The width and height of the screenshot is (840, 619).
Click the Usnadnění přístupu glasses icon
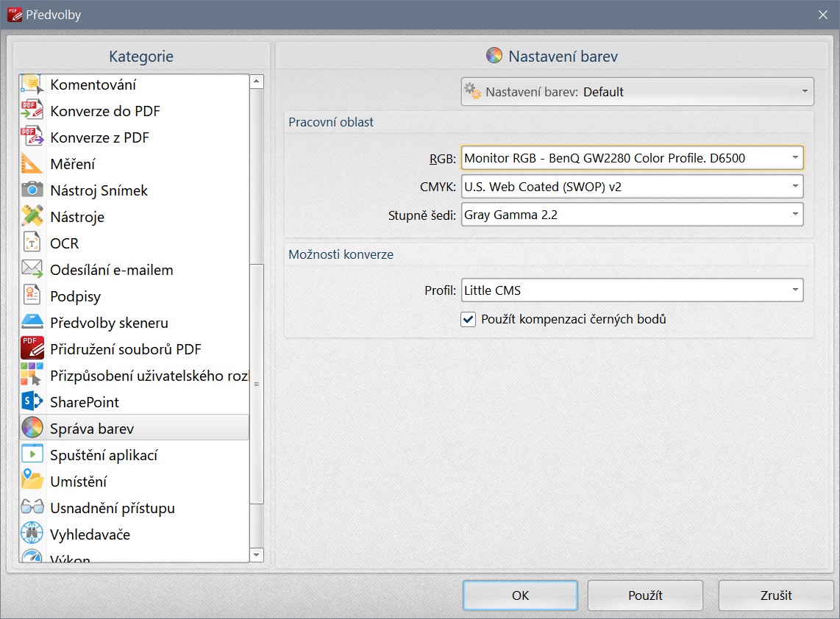pos(32,507)
